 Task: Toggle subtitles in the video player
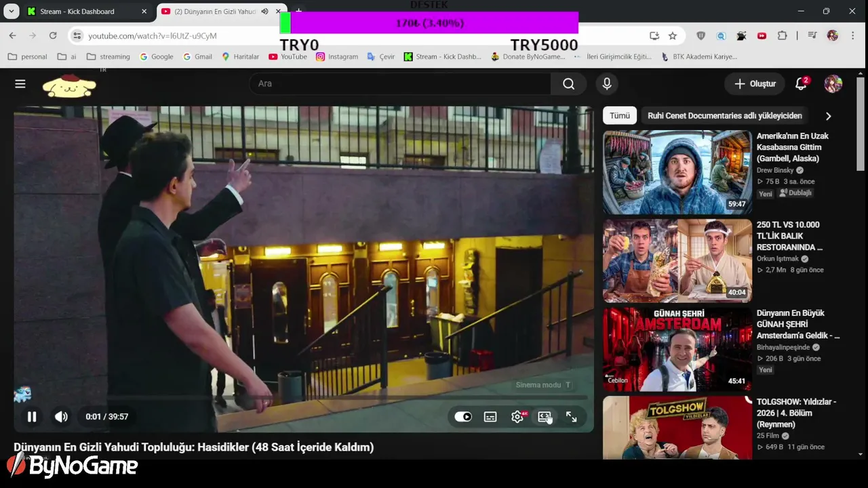pyautogui.click(x=490, y=417)
